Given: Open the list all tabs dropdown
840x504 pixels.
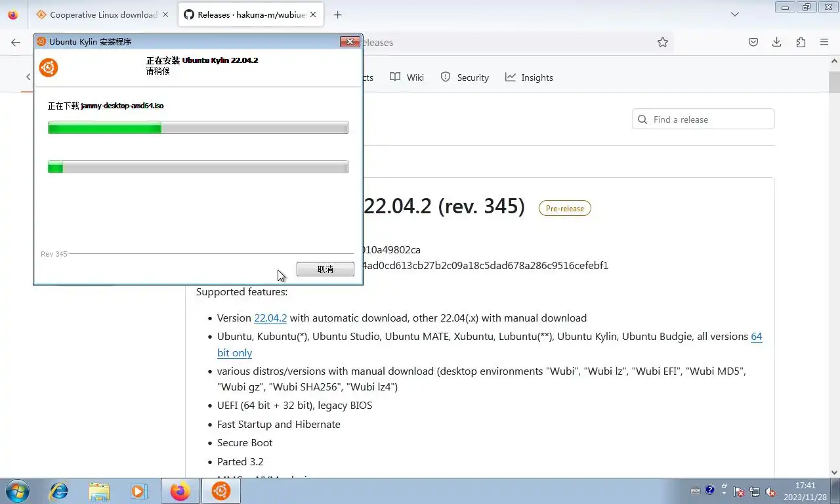Looking at the screenshot, I should pyautogui.click(x=735, y=14).
